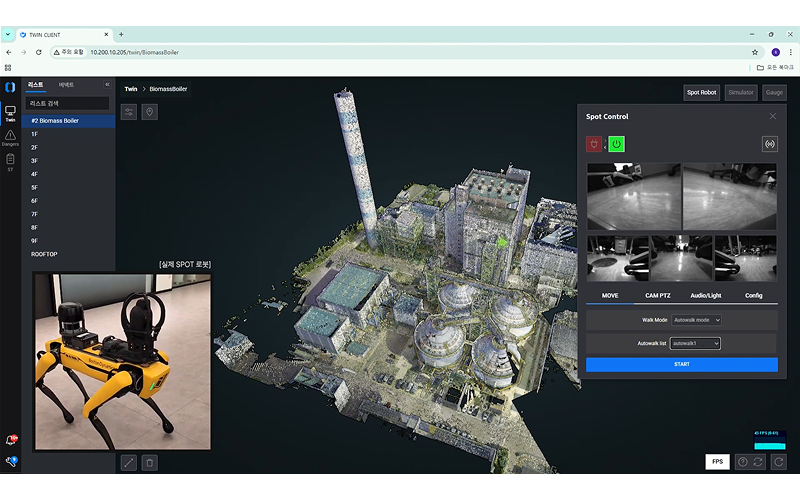This screenshot has height=500, width=800.
Task: Switch to the CAM PTZ tab
Action: 657,296
